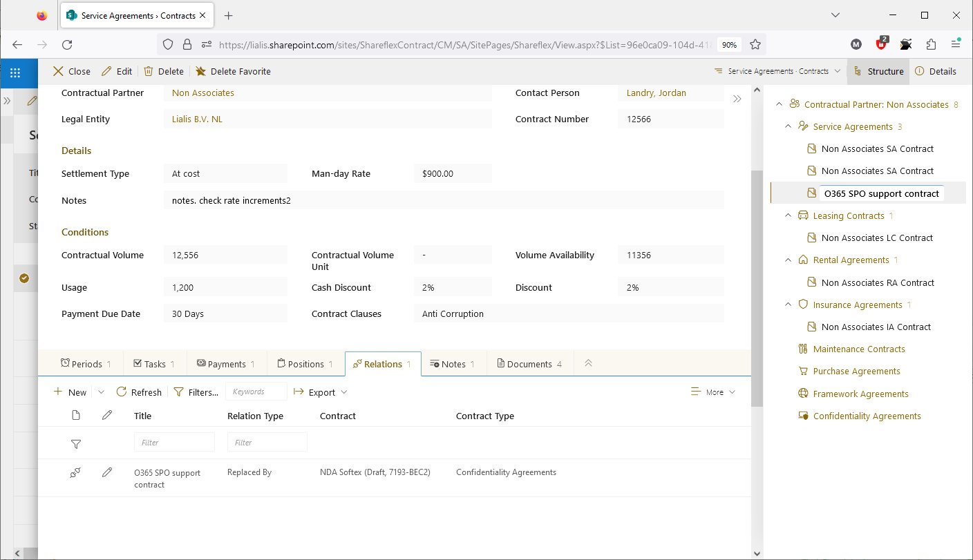
Task: Click the Title column filter field
Action: click(x=174, y=442)
